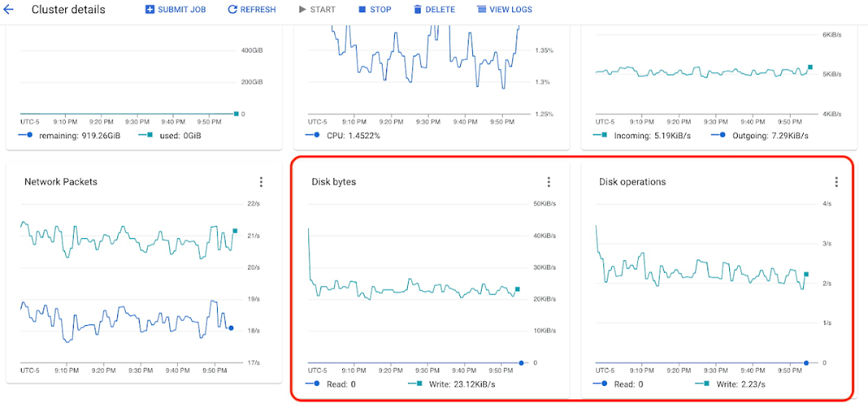Image resolution: width=868 pixels, height=412 pixels.
Task: Toggle the 'Outgoing: 7.29KiB/s' legend entry
Action: pos(759,135)
